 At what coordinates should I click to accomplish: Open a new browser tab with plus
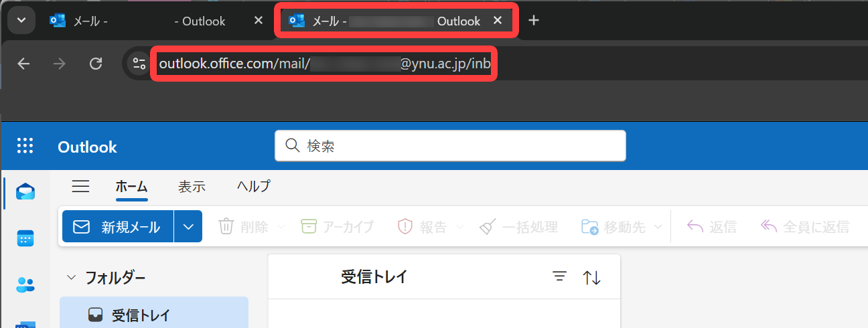pos(534,21)
